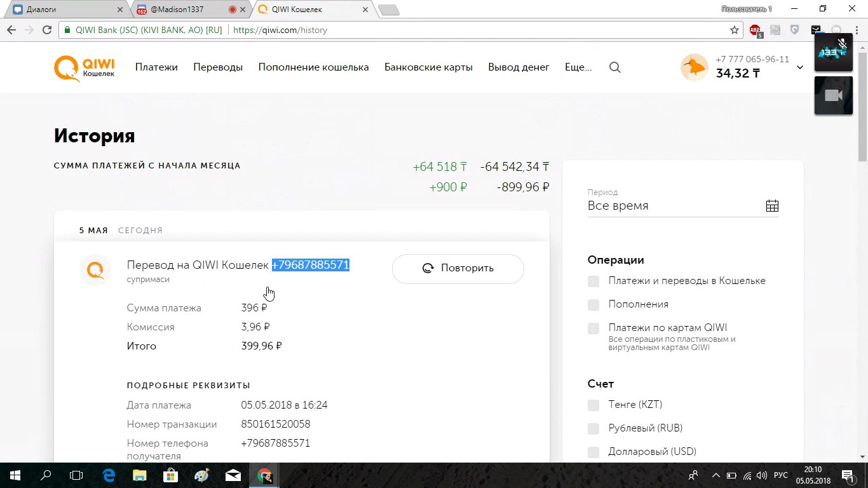Click the Повторить button

coord(458,268)
